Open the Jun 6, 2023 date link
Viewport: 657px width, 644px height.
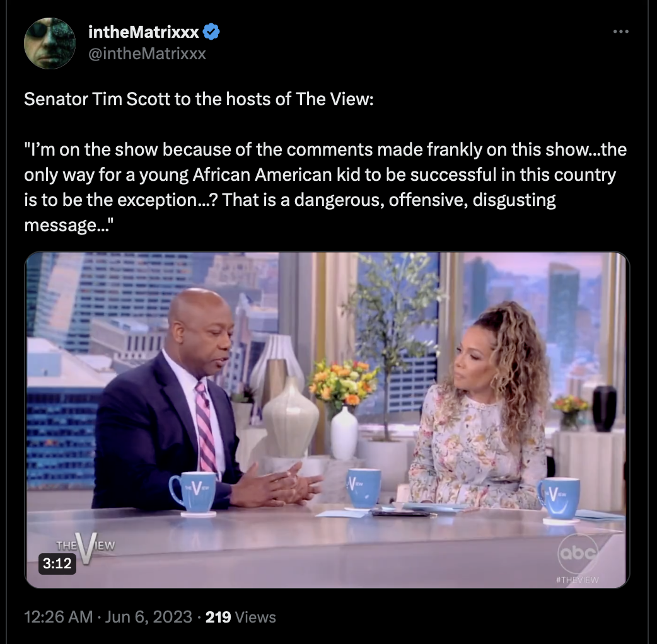point(148,617)
